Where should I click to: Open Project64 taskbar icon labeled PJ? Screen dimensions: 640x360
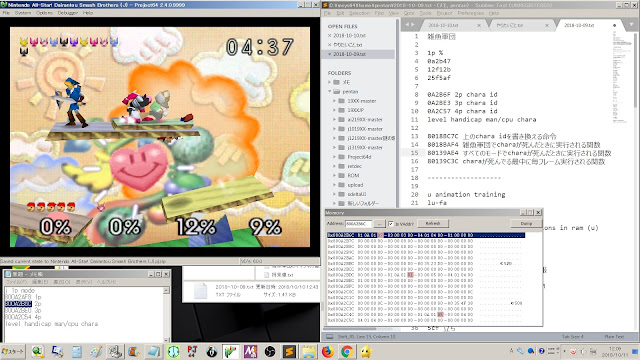point(192,351)
